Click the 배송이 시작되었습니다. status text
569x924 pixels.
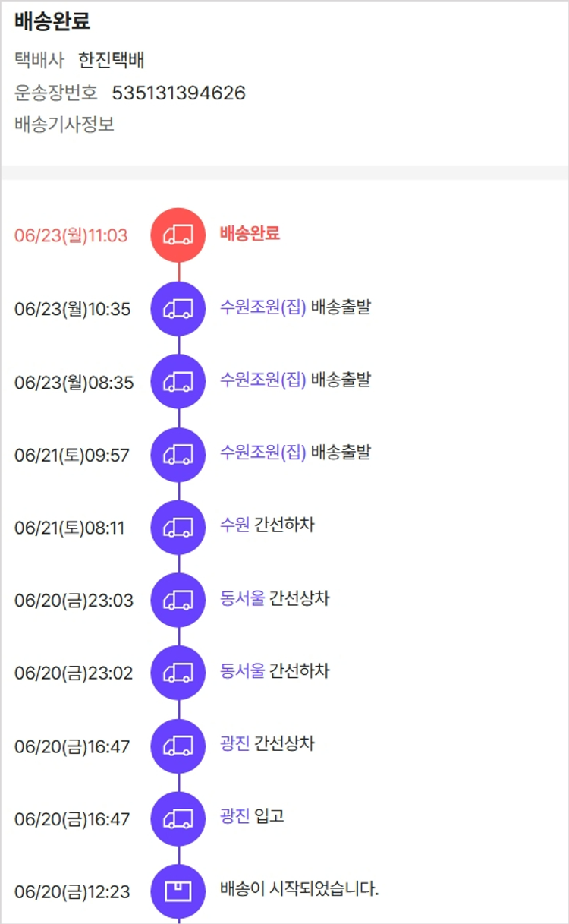click(x=299, y=889)
